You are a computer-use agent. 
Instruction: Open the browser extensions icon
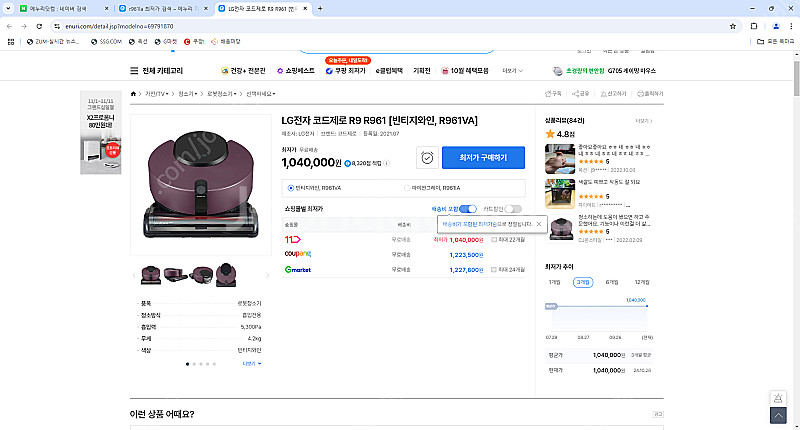click(x=754, y=26)
